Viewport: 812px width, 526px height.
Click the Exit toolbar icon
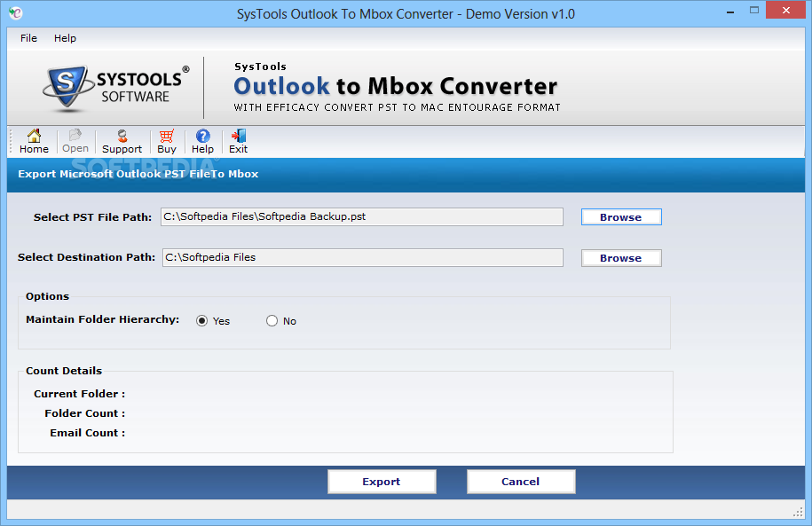[x=238, y=141]
